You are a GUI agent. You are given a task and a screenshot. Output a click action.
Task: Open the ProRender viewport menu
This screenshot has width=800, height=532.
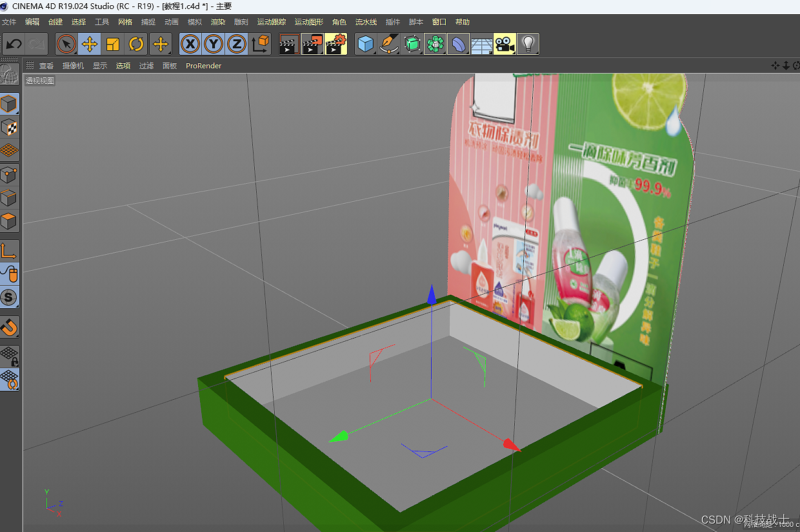pos(204,66)
